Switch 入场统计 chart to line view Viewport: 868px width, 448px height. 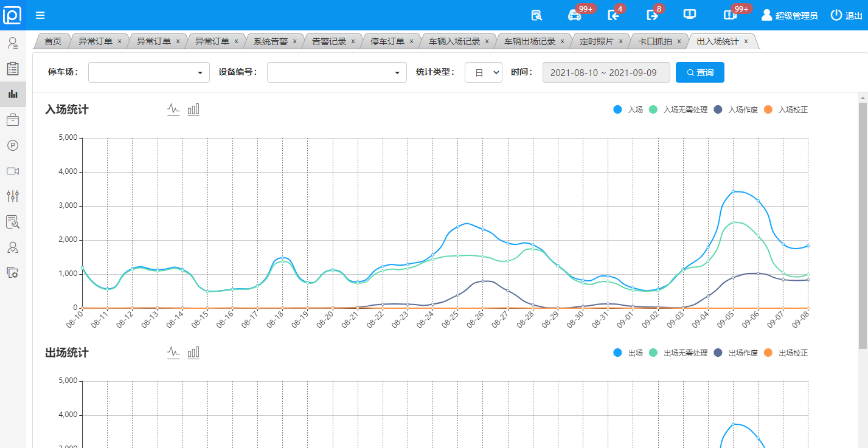174,109
